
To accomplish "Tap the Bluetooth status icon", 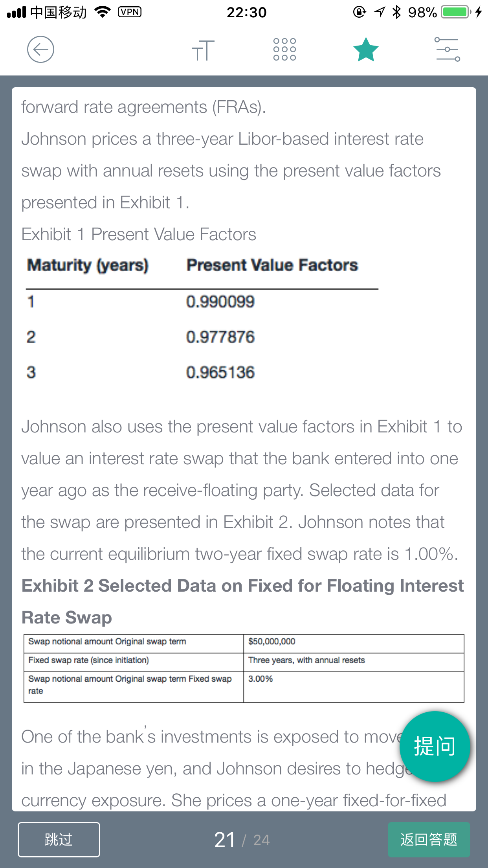I will click(x=397, y=12).
